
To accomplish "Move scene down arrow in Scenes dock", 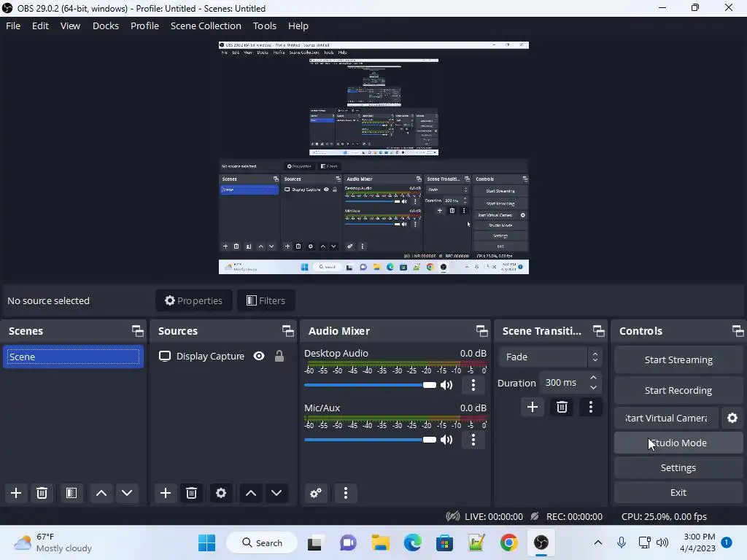I will point(127,493).
